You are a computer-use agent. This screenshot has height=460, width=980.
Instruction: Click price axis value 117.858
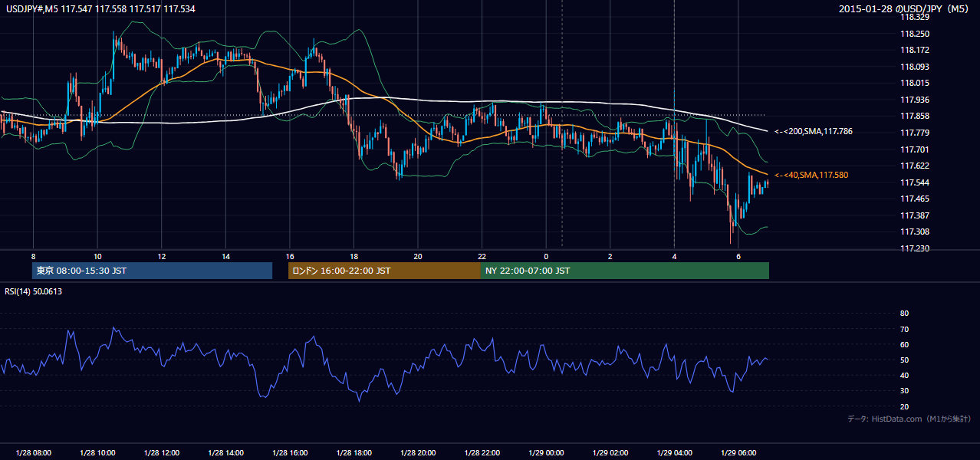(x=914, y=116)
